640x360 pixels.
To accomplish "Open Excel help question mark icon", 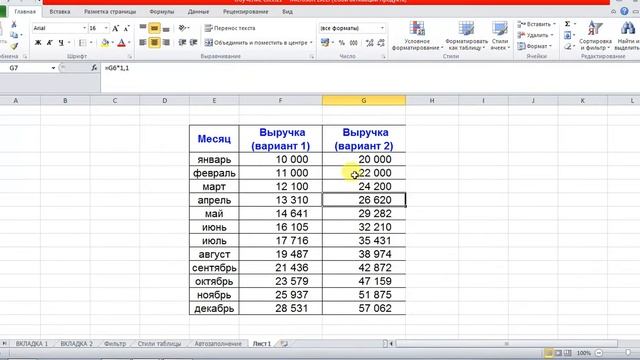I will pos(624,11).
